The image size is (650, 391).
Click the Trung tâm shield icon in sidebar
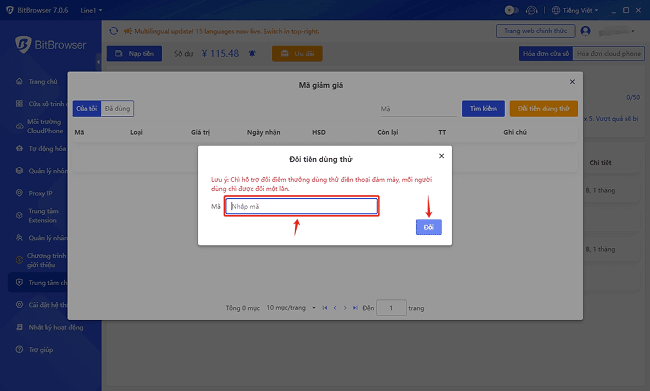click(19, 282)
